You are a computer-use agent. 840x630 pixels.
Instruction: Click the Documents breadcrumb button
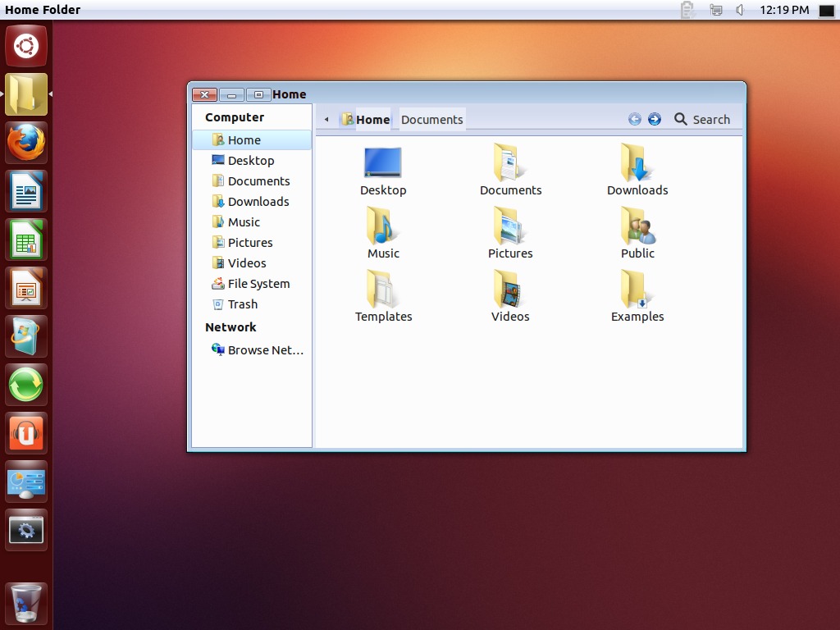[432, 120]
